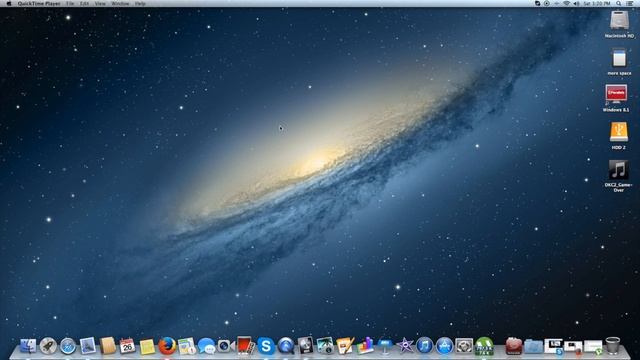The height and width of the screenshot is (360, 640).
Task: Open Launchpad rocket icon in Dock
Action: pyautogui.click(x=48, y=346)
